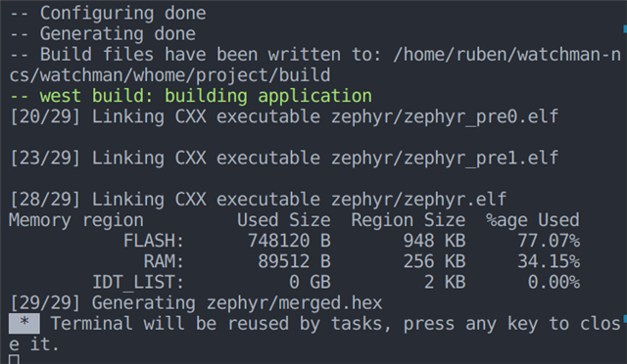627x364 pixels.
Task: Click the Generating done output line
Action: pyautogui.click(x=102, y=34)
